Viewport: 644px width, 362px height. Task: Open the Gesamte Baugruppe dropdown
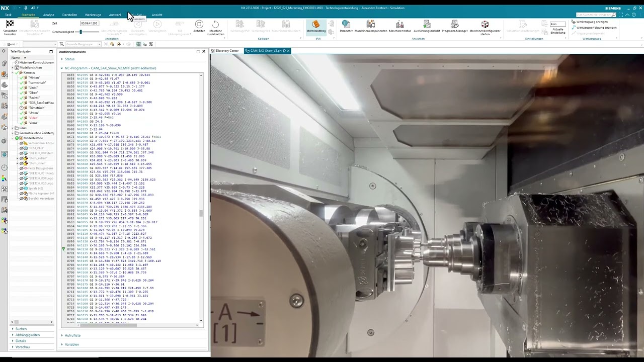click(x=83, y=44)
